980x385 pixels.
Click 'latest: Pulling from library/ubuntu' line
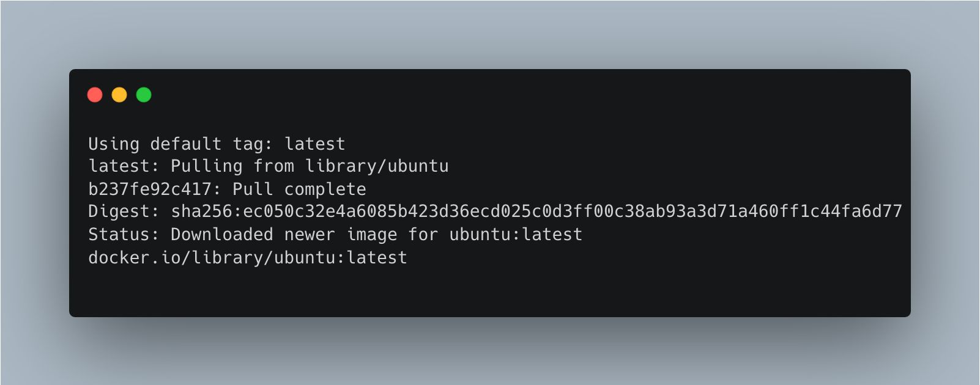click(x=268, y=166)
